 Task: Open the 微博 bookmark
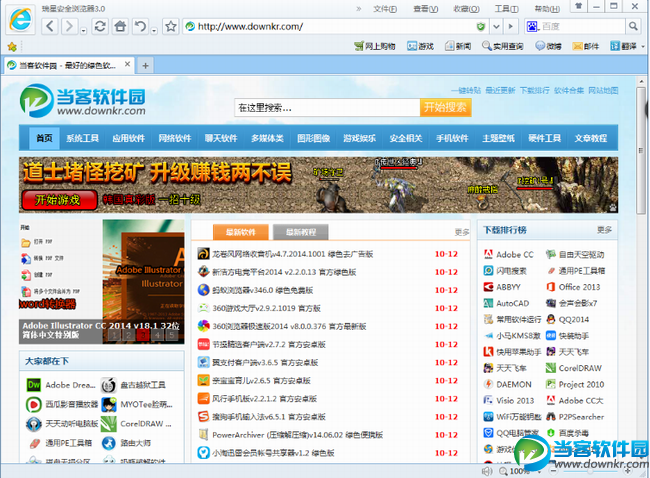point(548,46)
